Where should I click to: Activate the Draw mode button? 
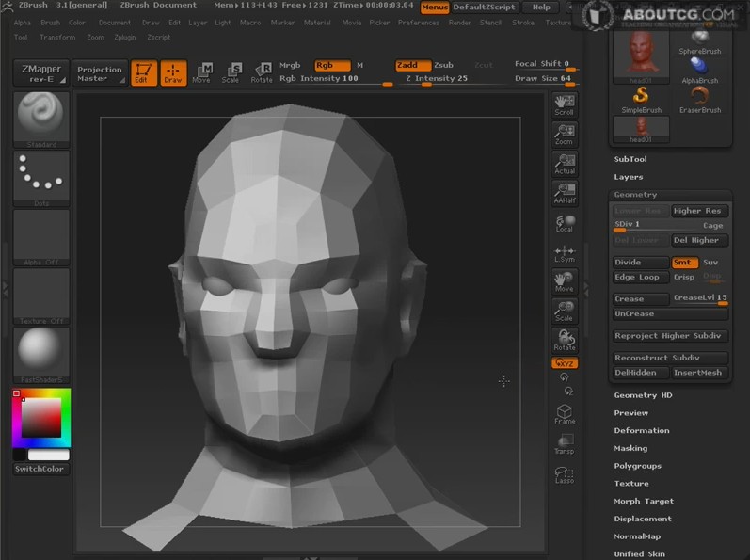click(173, 72)
